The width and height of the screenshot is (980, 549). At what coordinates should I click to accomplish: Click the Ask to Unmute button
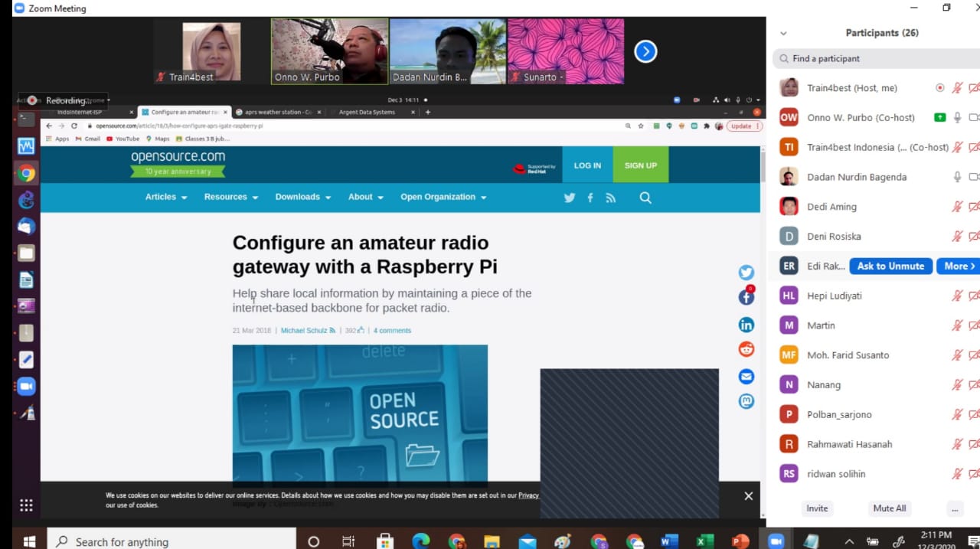890,266
